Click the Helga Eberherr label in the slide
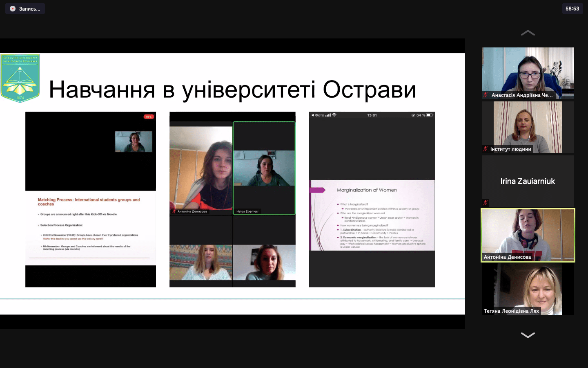 [247, 211]
